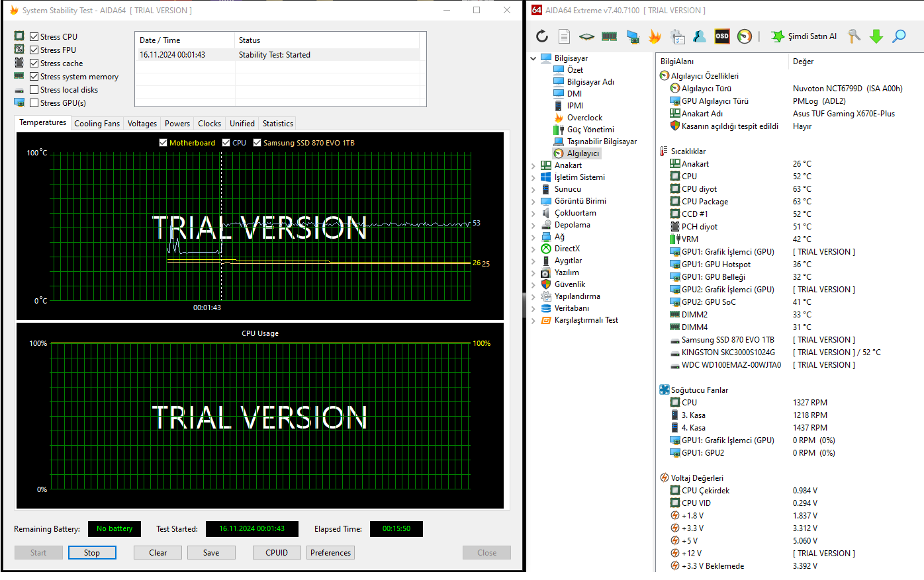
Task: Uncheck the Stress cache option
Action: point(34,63)
